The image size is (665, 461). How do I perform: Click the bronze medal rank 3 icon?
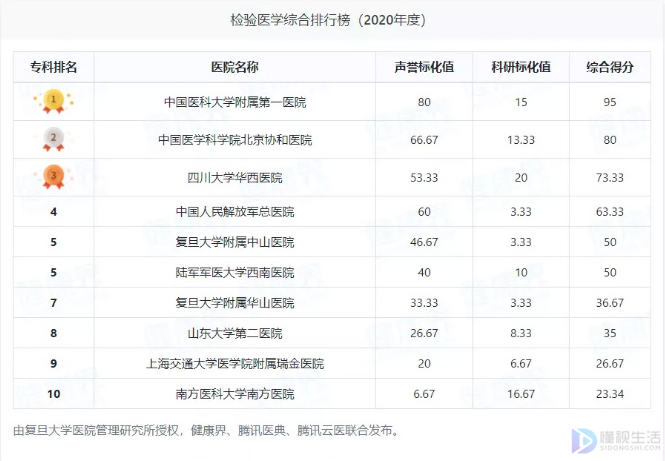click(x=53, y=177)
